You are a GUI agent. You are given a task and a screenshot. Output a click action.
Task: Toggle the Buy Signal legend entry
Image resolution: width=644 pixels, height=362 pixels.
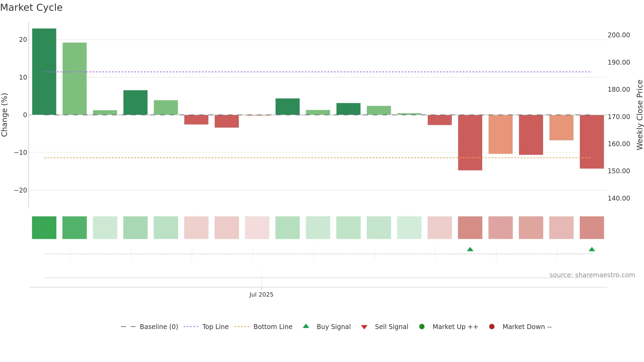pyautogui.click(x=327, y=327)
